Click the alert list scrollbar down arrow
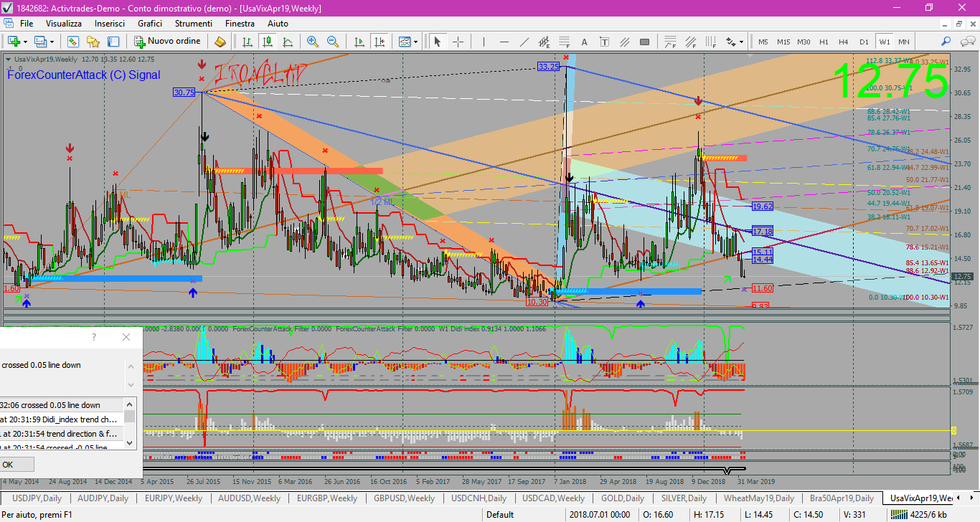 130,444
